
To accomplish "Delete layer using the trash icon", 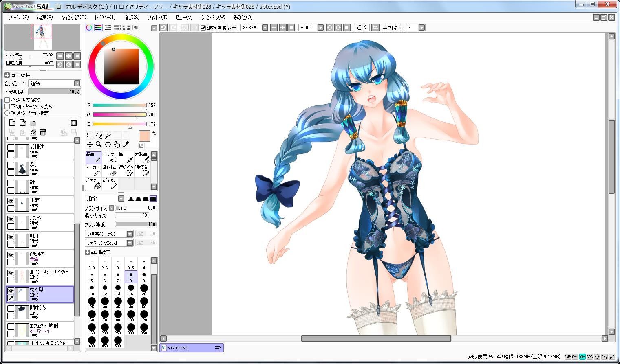I will point(43,132).
